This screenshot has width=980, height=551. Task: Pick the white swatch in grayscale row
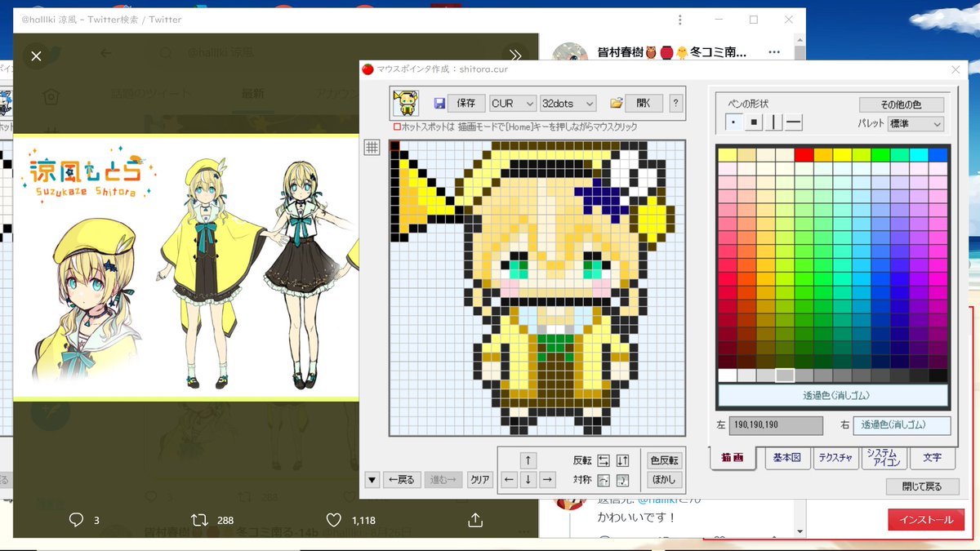point(727,375)
